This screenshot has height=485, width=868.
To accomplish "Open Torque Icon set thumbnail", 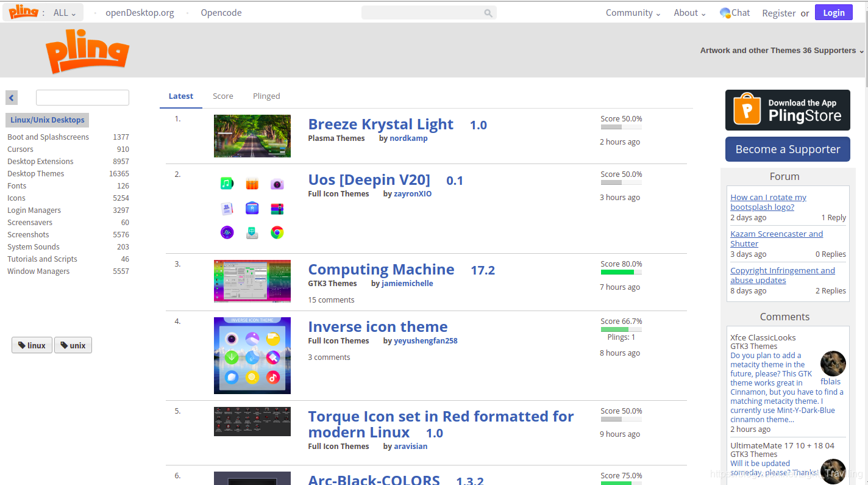I will click(x=252, y=422).
